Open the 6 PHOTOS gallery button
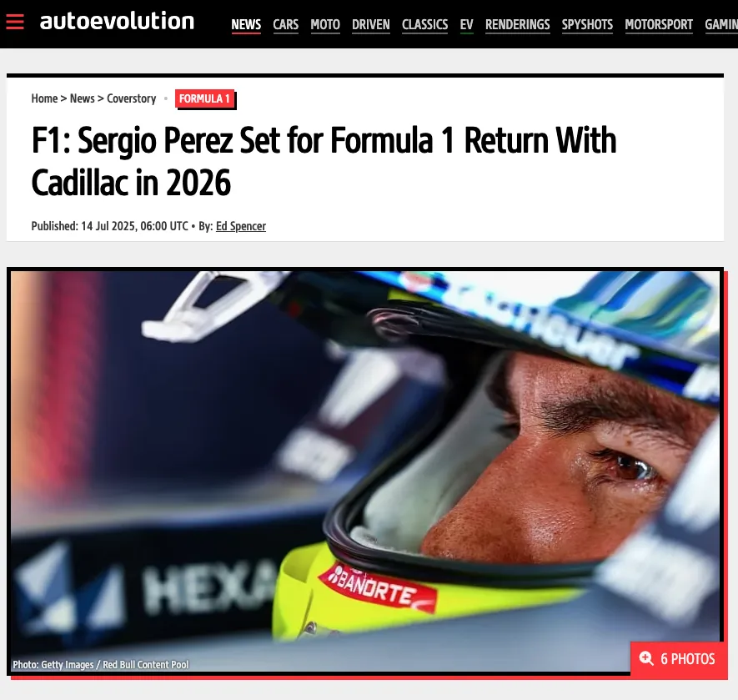738x700 pixels. click(x=679, y=658)
